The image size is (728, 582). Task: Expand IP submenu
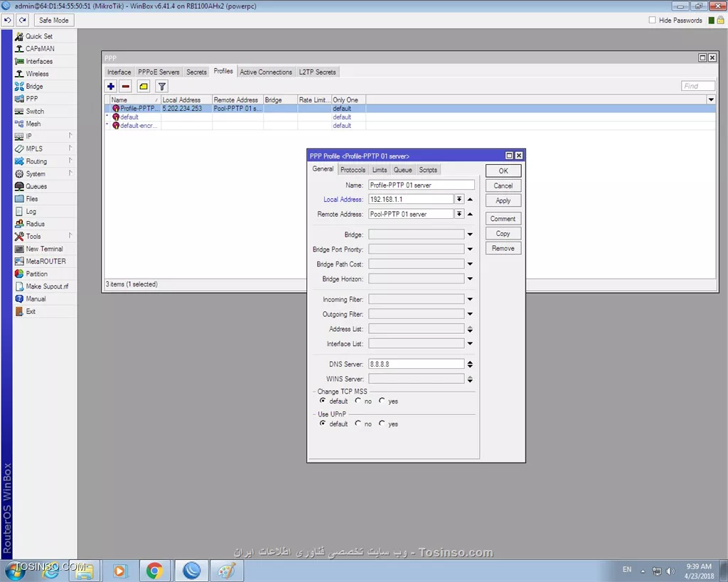point(45,136)
